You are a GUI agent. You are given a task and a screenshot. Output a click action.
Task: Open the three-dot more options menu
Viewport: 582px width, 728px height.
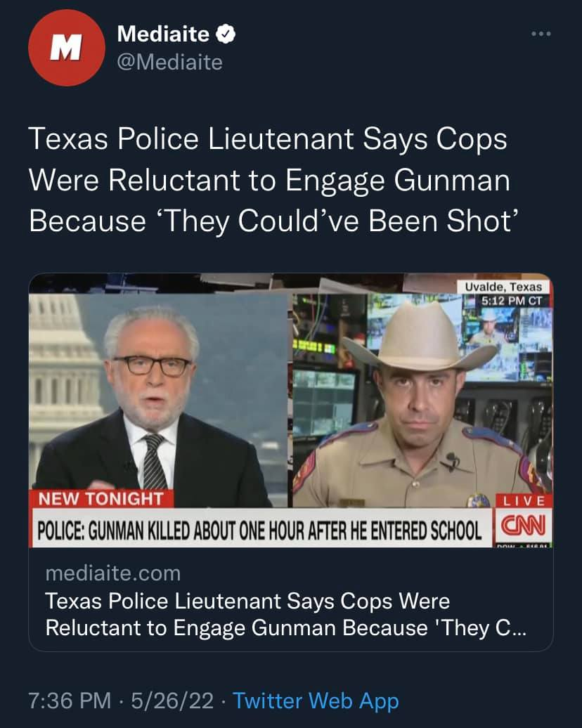541,34
